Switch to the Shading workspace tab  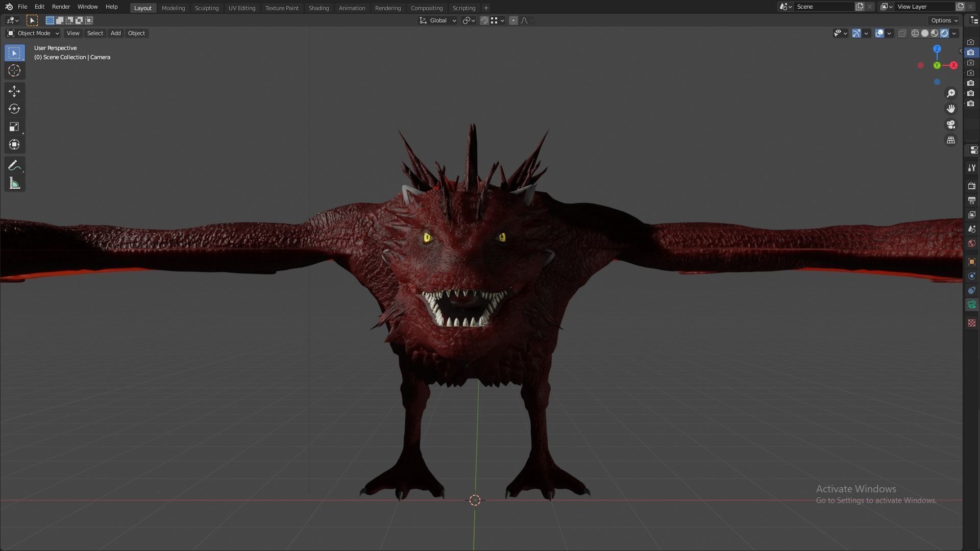pyautogui.click(x=318, y=8)
